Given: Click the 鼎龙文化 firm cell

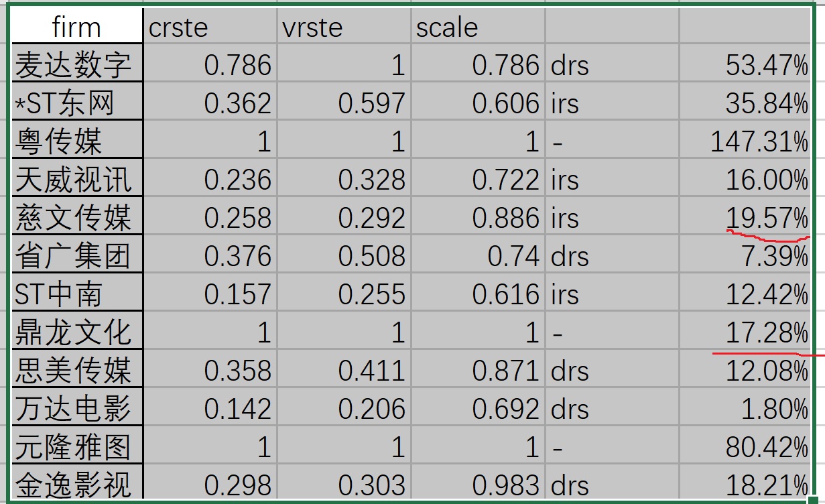Looking at the screenshot, I should [x=76, y=332].
